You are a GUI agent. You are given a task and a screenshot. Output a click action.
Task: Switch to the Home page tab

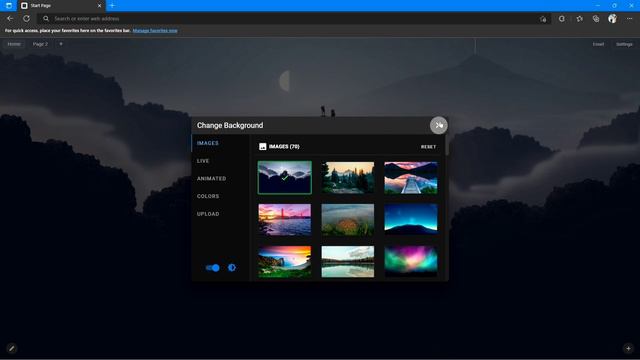[14, 44]
